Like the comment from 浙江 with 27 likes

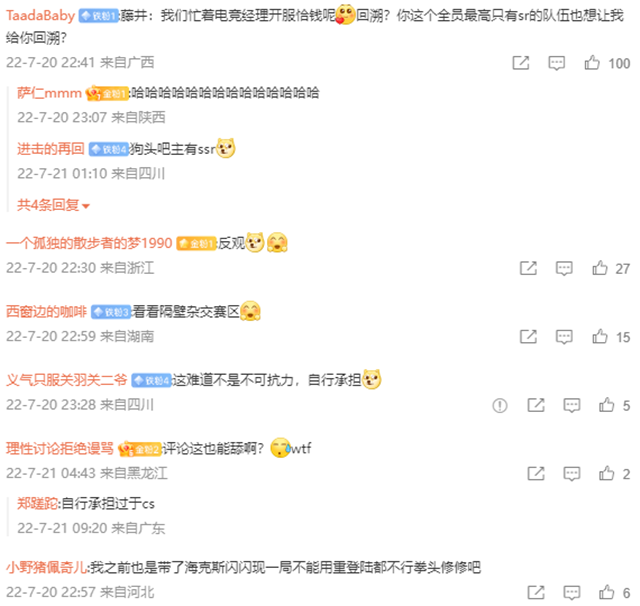click(x=600, y=268)
